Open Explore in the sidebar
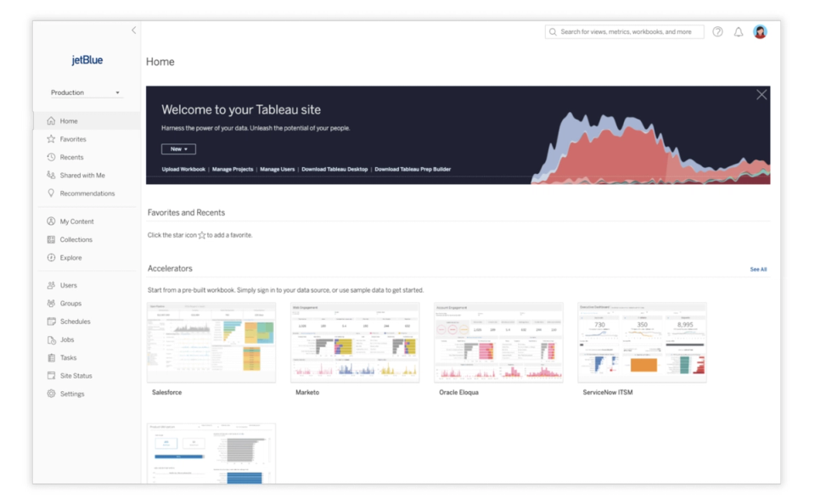 (70, 258)
